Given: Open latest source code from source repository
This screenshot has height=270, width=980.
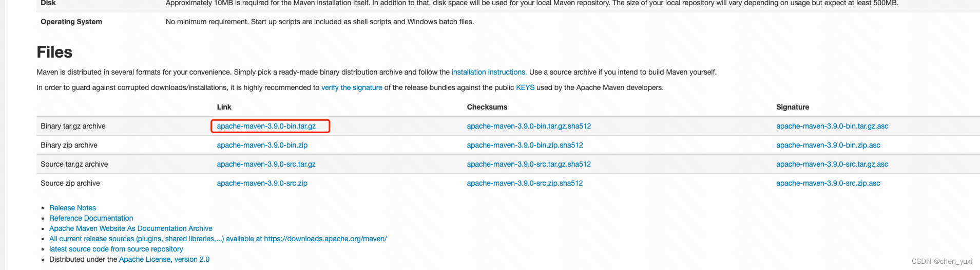Looking at the screenshot, I should [116, 249].
